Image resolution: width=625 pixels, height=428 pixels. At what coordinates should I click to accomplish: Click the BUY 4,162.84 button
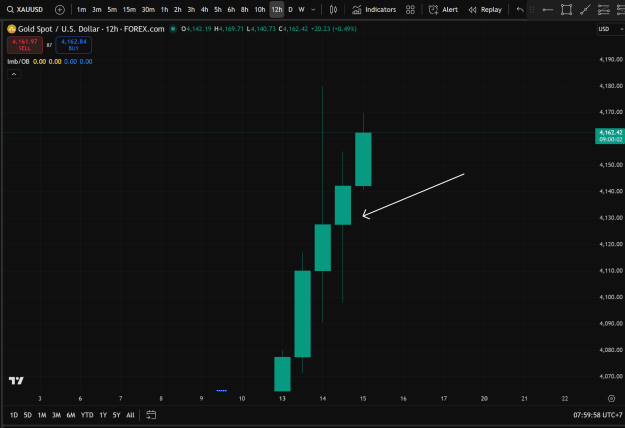74,45
